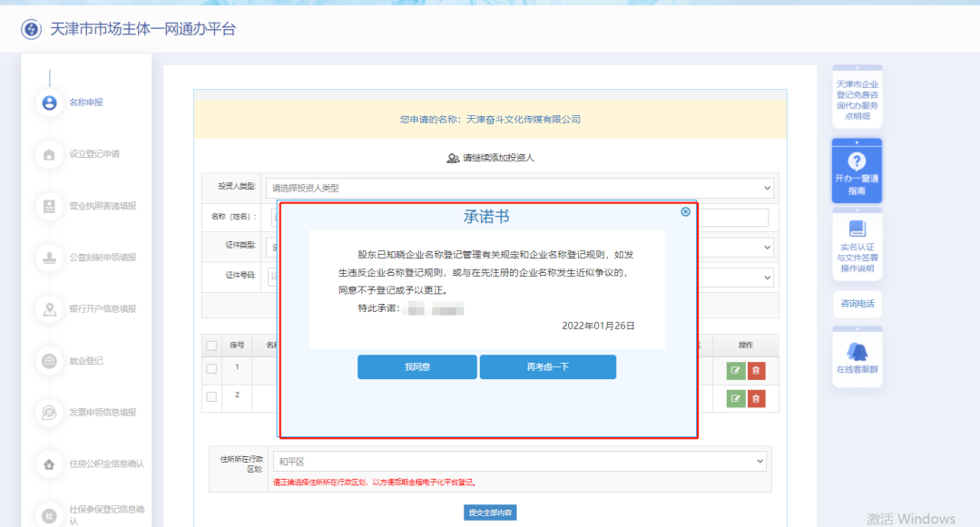Select the 名称申报 sidebar icon
This screenshot has height=527, width=980.
tap(48, 102)
